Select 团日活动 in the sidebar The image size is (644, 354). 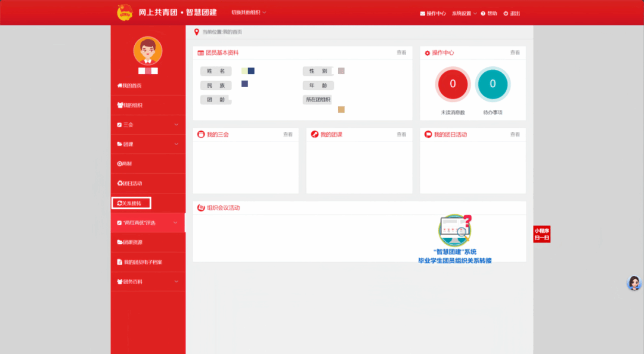click(x=129, y=183)
